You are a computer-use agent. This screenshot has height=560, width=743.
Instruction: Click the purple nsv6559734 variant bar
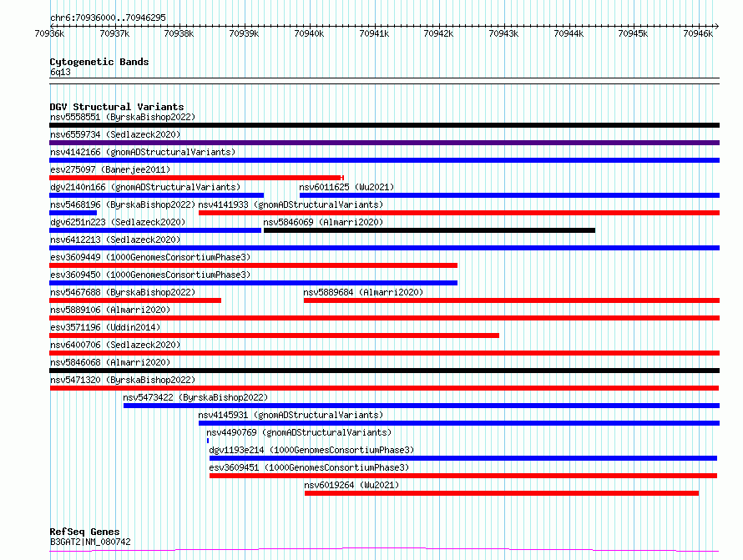(384, 143)
